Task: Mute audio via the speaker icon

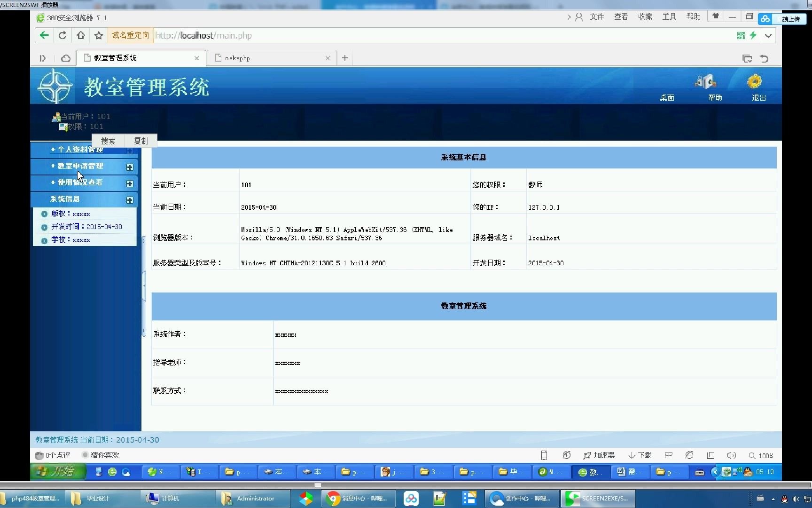Action: click(x=731, y=455)
